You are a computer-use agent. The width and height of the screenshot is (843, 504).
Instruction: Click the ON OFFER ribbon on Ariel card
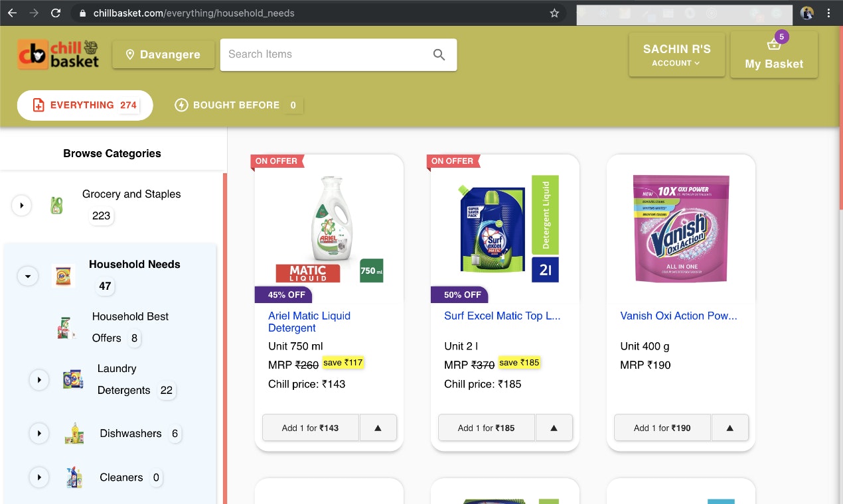[277, 161]
